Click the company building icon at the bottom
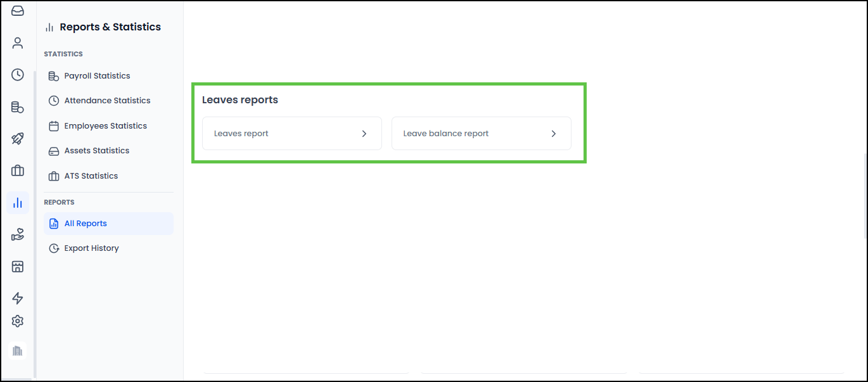This screenshot has width=868, height=382. 17,350
